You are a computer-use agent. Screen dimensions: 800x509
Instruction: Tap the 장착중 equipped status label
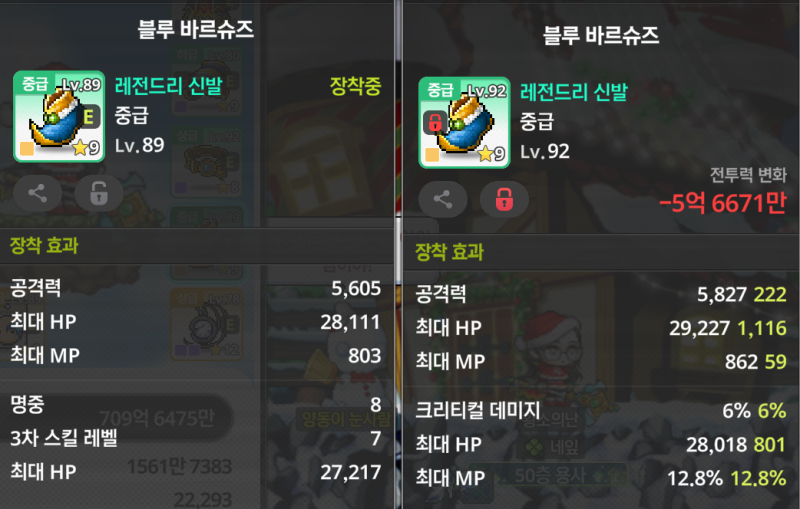(x=356, y=86)
